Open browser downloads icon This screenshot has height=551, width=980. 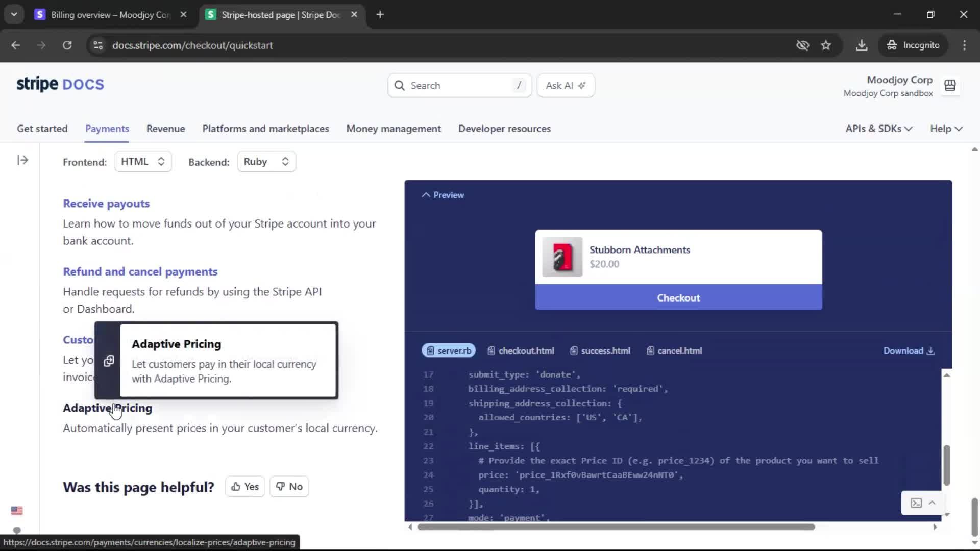(862, 45)
